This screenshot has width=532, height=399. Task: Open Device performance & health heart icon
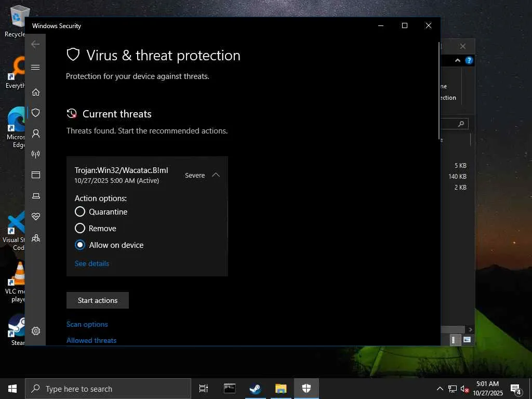pos(36,217)
